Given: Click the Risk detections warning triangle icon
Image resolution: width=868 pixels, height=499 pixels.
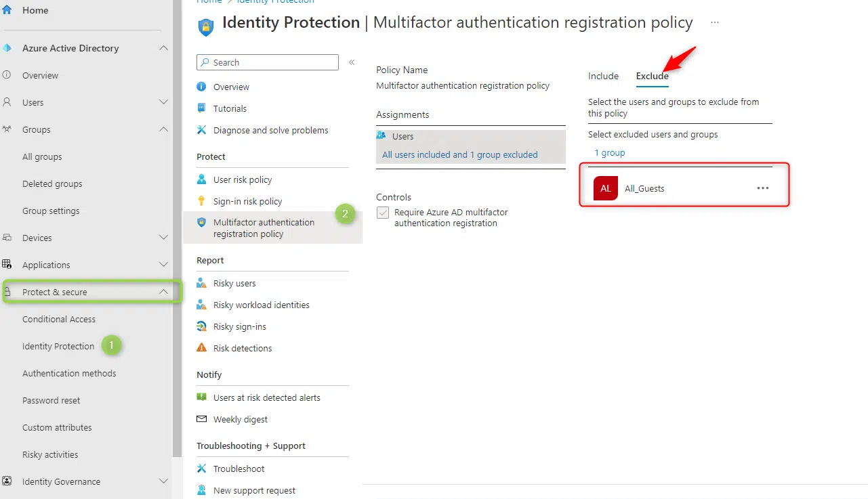Looking at the screenshot, I should pyautogui.click(x=201, y=348).
